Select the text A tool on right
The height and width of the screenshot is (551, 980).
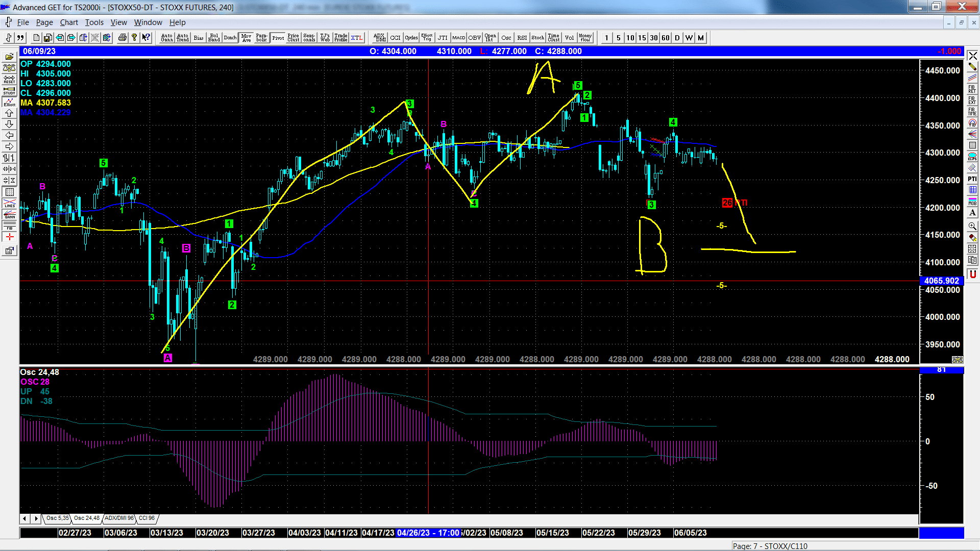pyautogui.click(x=972, y=212)
